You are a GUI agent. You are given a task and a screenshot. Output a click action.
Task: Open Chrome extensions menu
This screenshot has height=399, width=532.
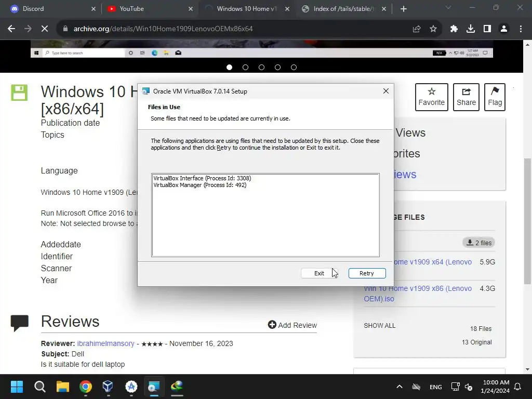[454, 29]
